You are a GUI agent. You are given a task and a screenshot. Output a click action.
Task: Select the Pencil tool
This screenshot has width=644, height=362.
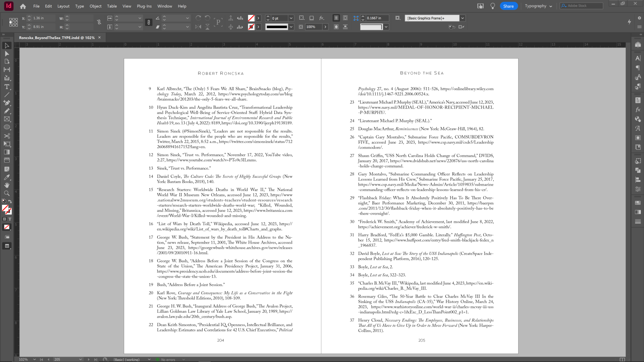point(7,111)
